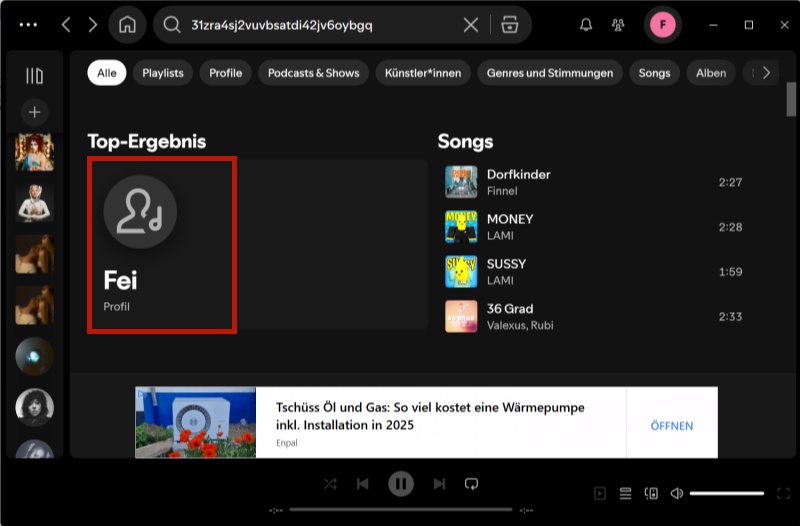Adjust the volume slider
The image size is (800, 526).
[x=726, y=493]
